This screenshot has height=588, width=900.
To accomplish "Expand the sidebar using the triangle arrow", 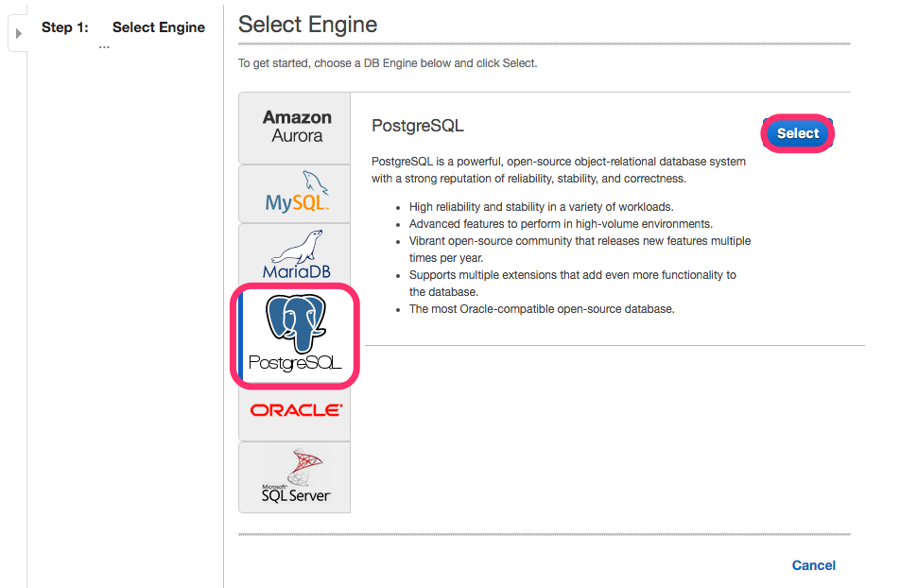I will [18, 33].
